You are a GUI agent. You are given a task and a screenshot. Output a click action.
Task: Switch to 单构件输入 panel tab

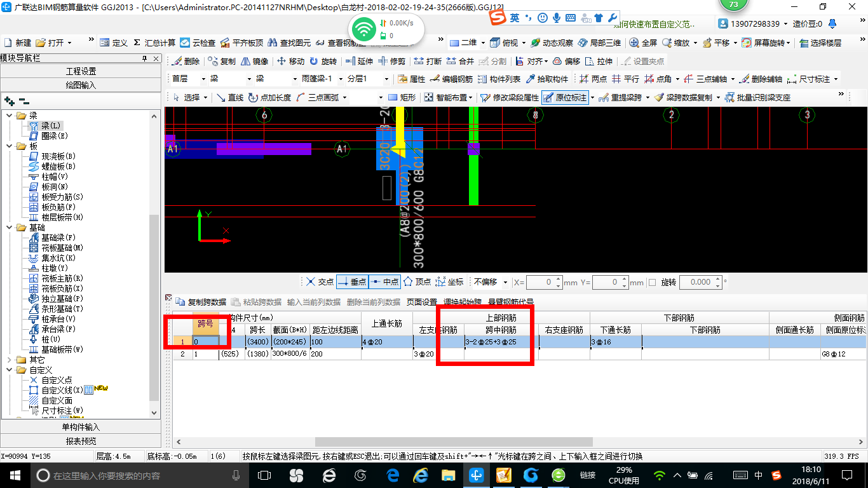point(81,427)
